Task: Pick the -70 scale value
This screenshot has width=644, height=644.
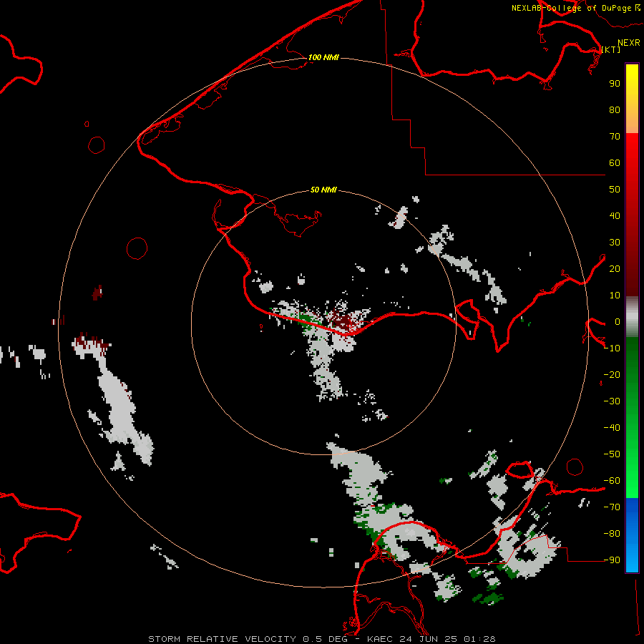Action: (x=612, y=507)
